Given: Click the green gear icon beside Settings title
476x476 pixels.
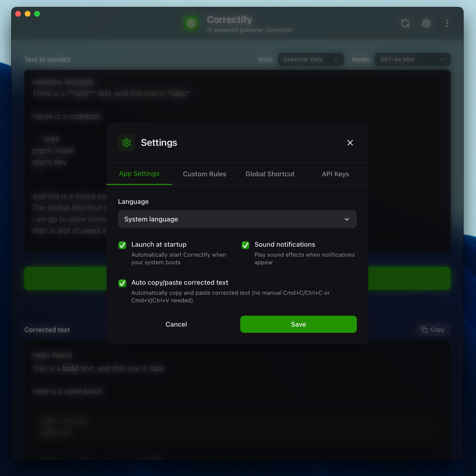Looking at the screenshot, I should point(126,143).
